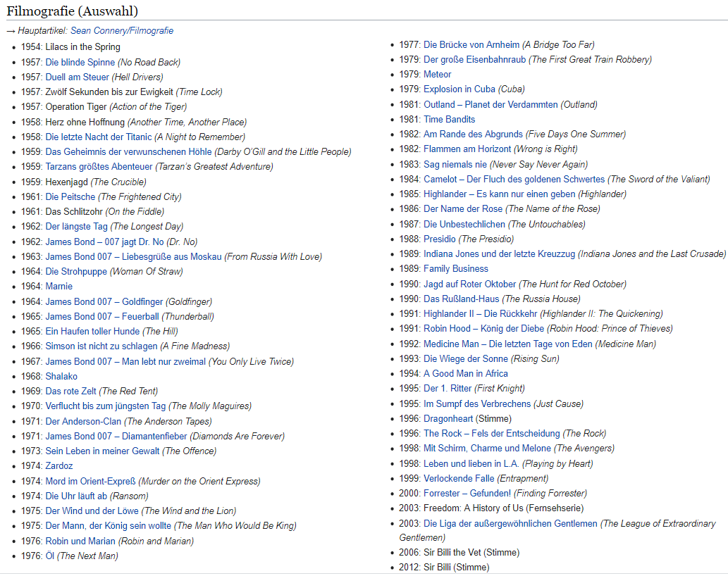Open Simson ist nicht zu schlagen
The height and width of the screenshot is (576, 728).
pyautogui.click(x=101, y=346)
